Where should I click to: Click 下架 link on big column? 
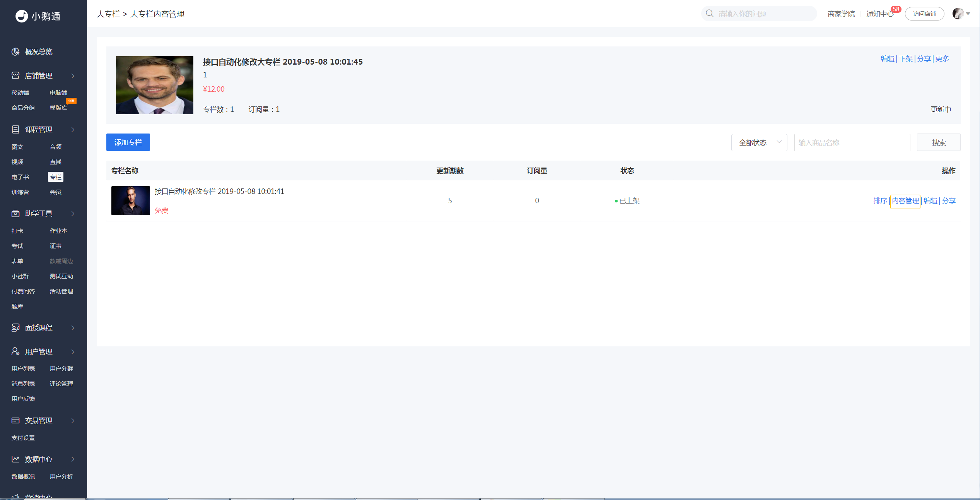(x=906, y=59)
